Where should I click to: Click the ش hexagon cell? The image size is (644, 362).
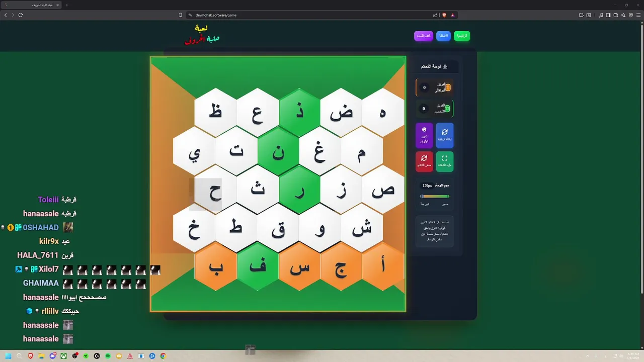362,228
